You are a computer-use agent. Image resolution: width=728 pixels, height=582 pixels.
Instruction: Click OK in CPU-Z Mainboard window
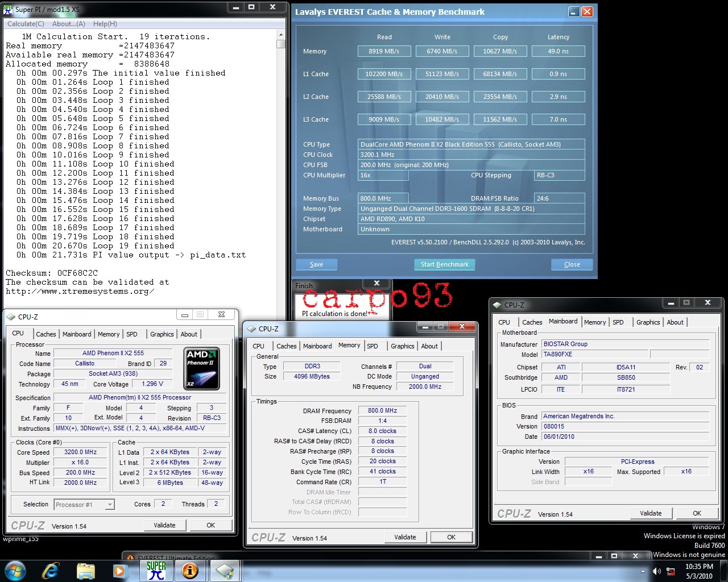697,513
